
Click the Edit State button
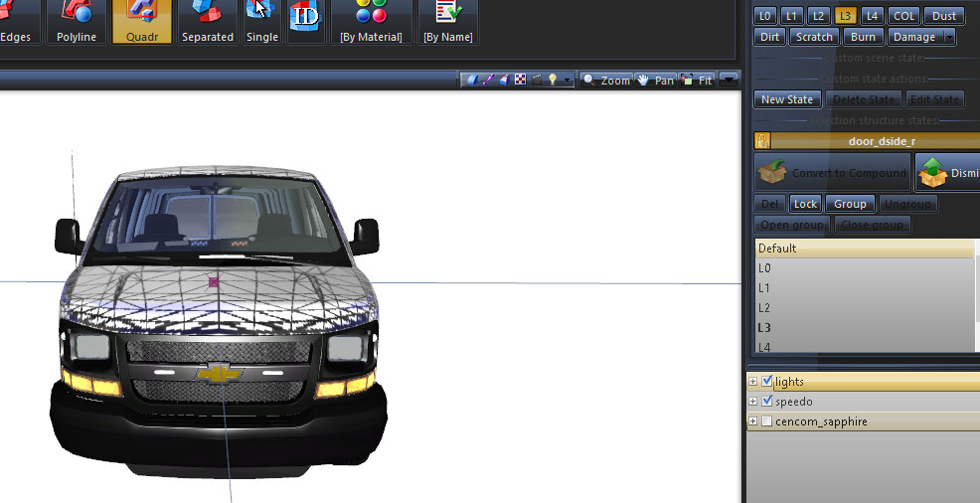[x=934, y=99]
